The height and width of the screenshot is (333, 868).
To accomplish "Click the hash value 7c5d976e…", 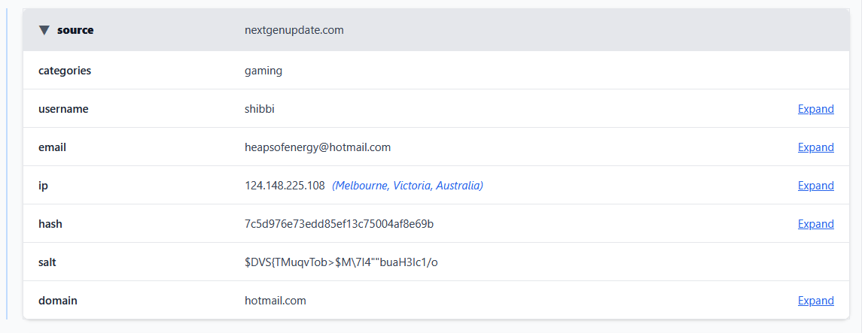I will click(x=339, y=224).
